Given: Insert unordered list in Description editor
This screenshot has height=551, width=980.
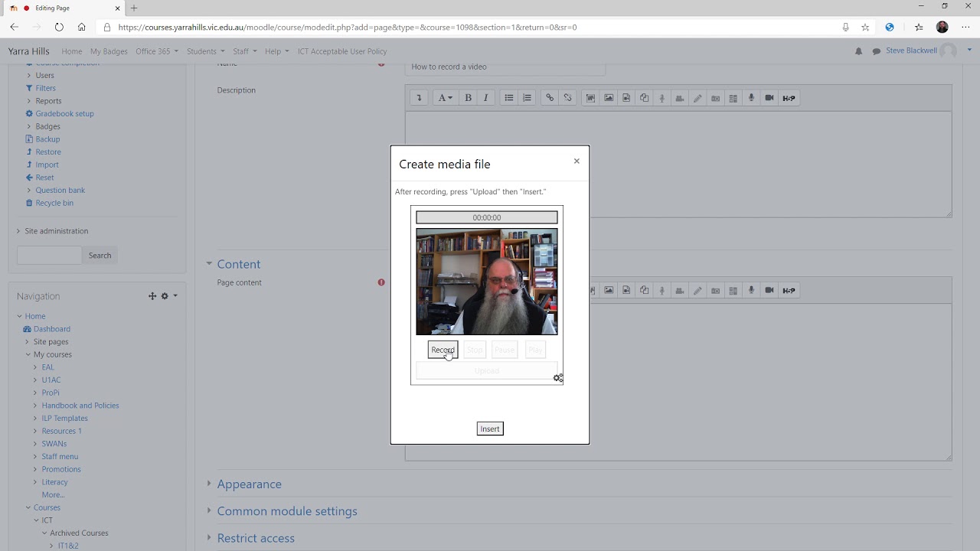Looking at the screenshot, I should 509,98.
